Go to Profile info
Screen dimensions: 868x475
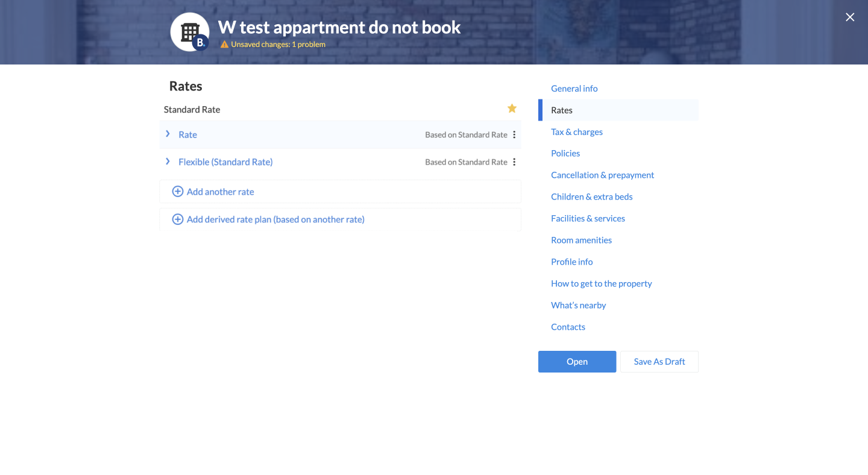572,262
